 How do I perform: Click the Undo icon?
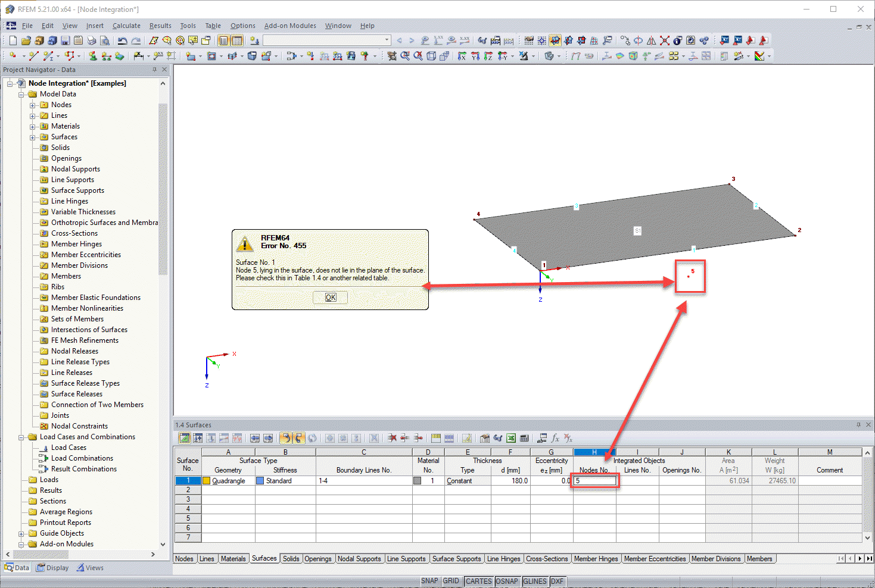[122, 40]
